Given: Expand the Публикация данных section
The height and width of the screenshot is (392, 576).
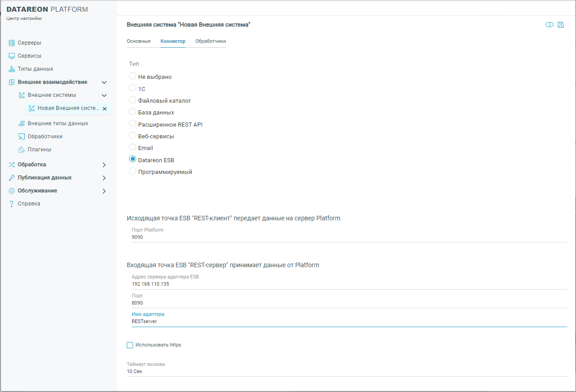Looking at the screenshot, I should pyautogui.click(x=104, y=178).
